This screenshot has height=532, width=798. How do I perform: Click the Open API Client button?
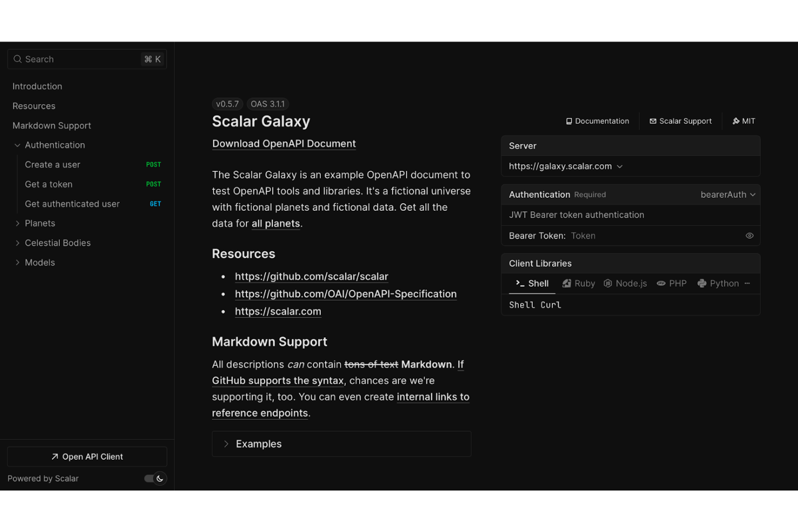coord(87,456)
